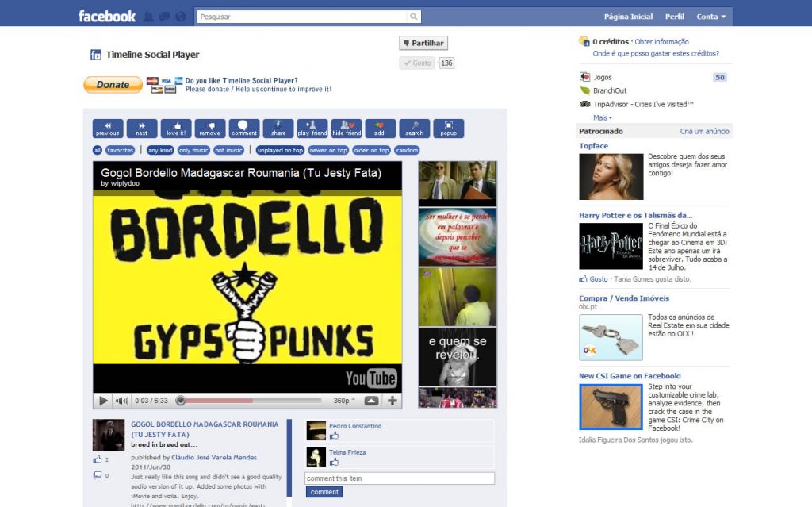
Task: Open the popup player icon
Action: click(x=448, y=129)
